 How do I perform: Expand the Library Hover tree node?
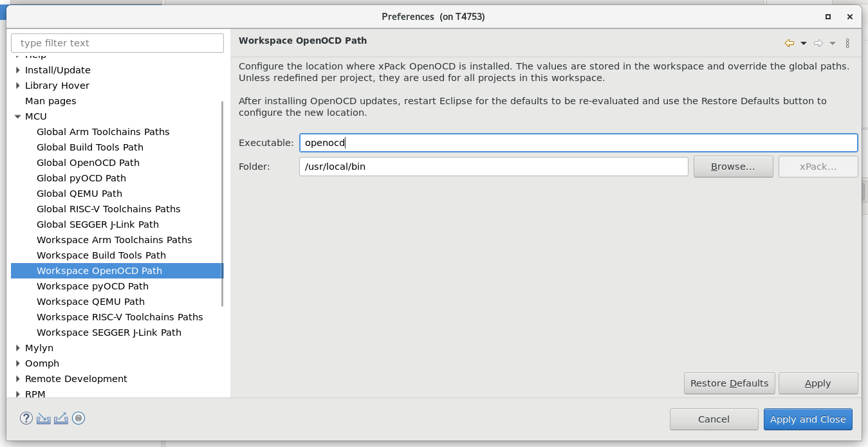pos(18,86)
